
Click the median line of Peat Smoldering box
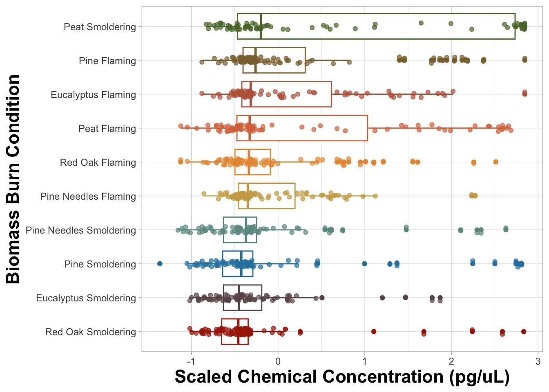point(261,27)
